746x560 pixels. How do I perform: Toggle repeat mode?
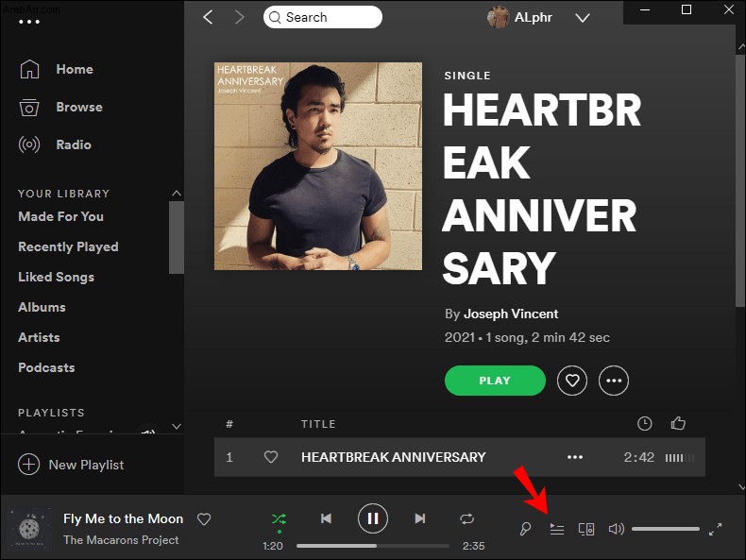coord(466,518)
